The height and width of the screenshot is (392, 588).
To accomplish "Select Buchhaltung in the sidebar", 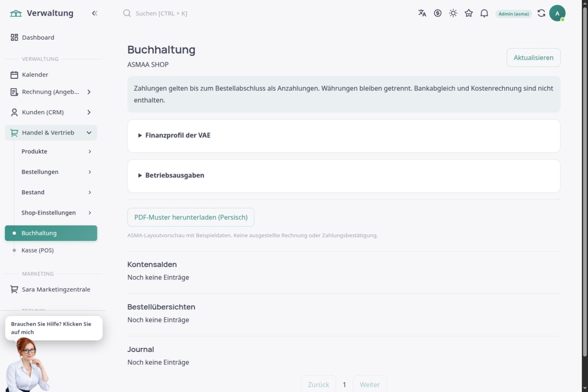I will [x=51, y=233].
